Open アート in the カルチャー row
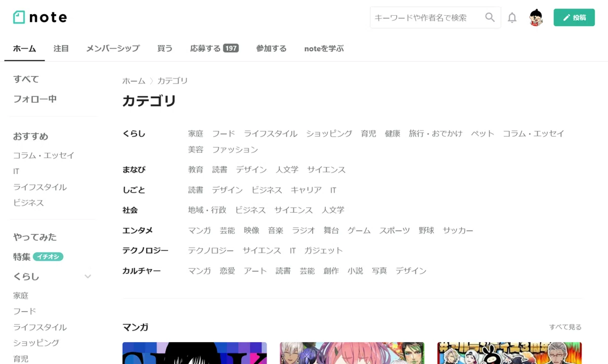This screenshot has height=364, width=608. (x=255, y=271)
